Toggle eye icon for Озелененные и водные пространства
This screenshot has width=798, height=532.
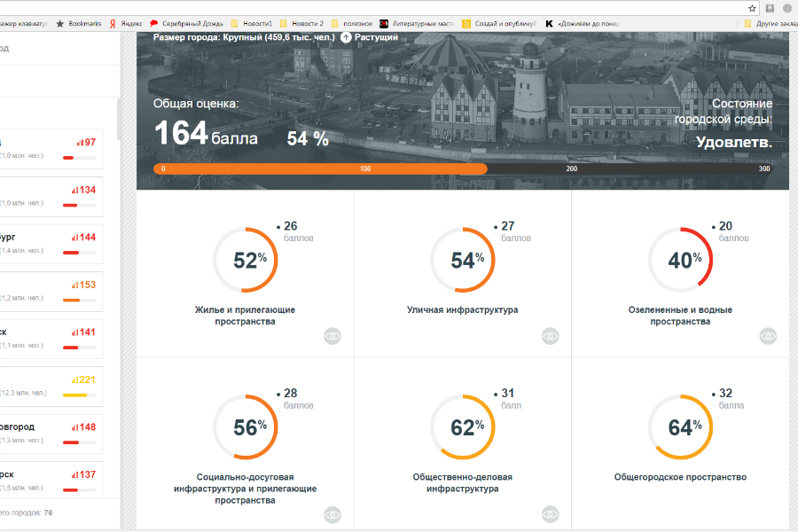tap(768, 336)
